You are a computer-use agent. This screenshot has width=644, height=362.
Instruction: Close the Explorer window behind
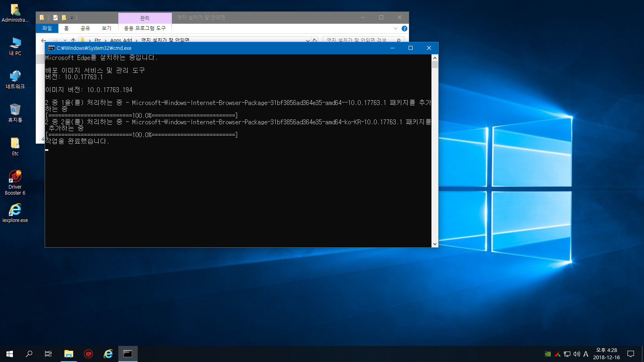[400, 17]
